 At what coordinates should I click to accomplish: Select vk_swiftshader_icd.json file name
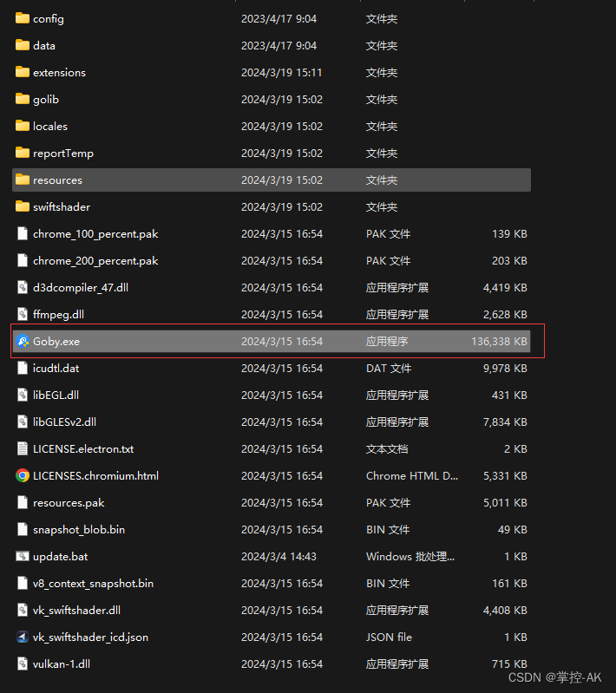pyautogui.click(x=90, y=637)
